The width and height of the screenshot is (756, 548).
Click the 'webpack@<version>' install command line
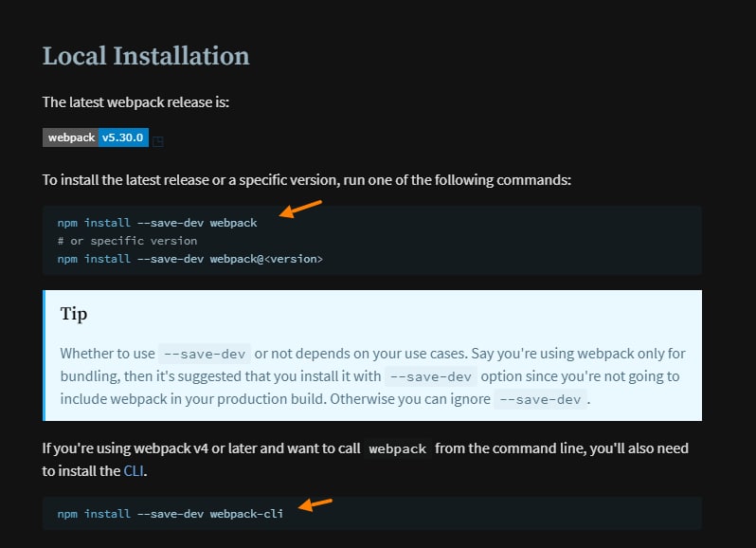click(x=190, y=259)
